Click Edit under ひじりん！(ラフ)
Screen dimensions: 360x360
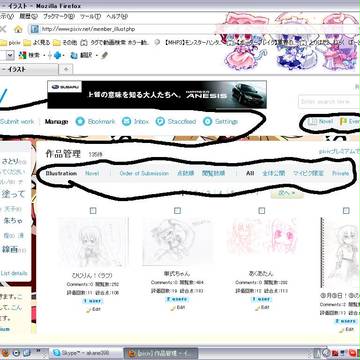tap(93, 309)
